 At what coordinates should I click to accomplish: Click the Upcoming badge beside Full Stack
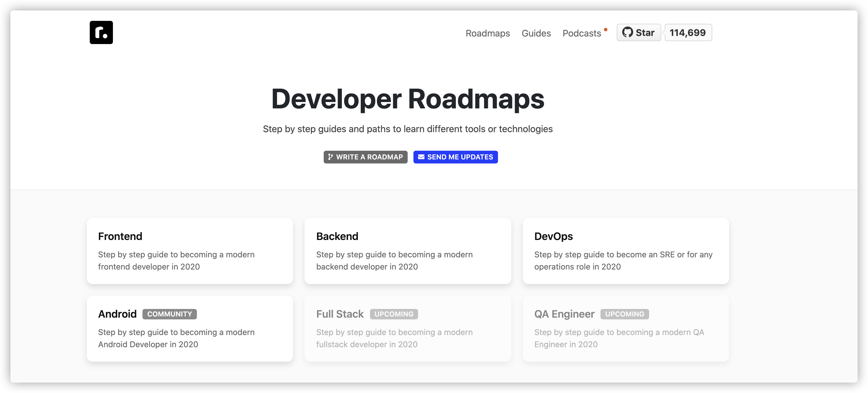(393, 314)
